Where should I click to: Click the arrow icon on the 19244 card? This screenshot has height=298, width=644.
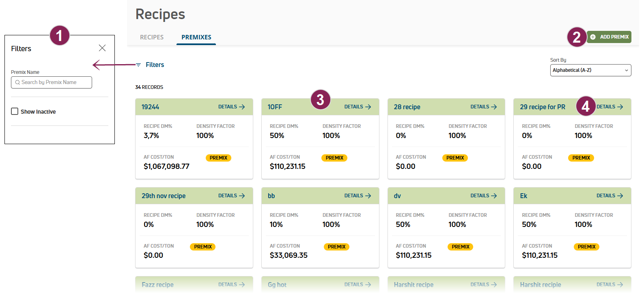pyautogui.click(x=242, y=107)
